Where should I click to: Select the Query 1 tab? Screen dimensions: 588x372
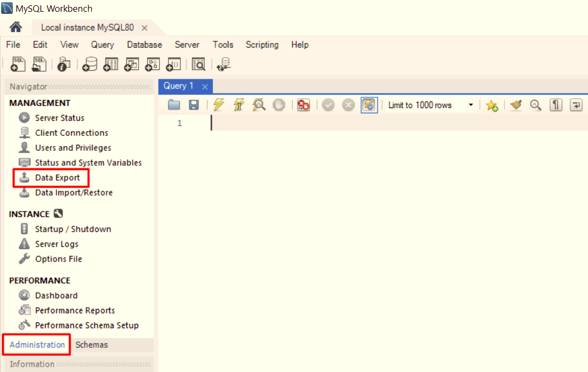pos(179,86)
